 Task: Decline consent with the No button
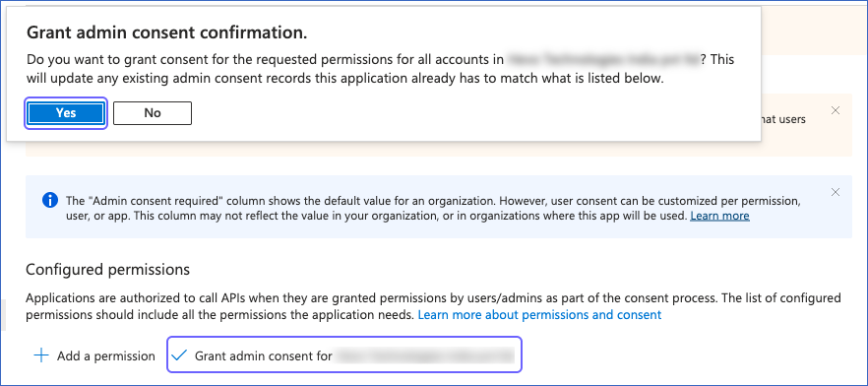(153, 113)
